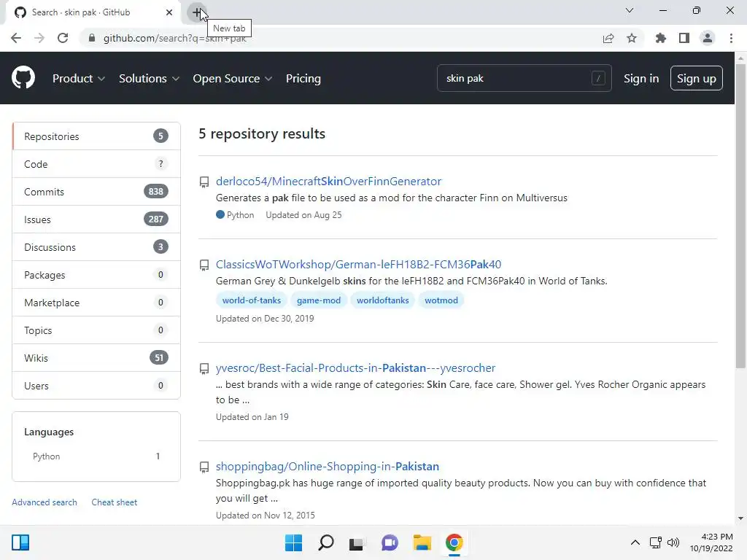Viewport: 747px width, 560px height.
Task: Open shoppingbag/Online-Shopping-in-Pakistan repository
Action: click(x=328, y=466)
